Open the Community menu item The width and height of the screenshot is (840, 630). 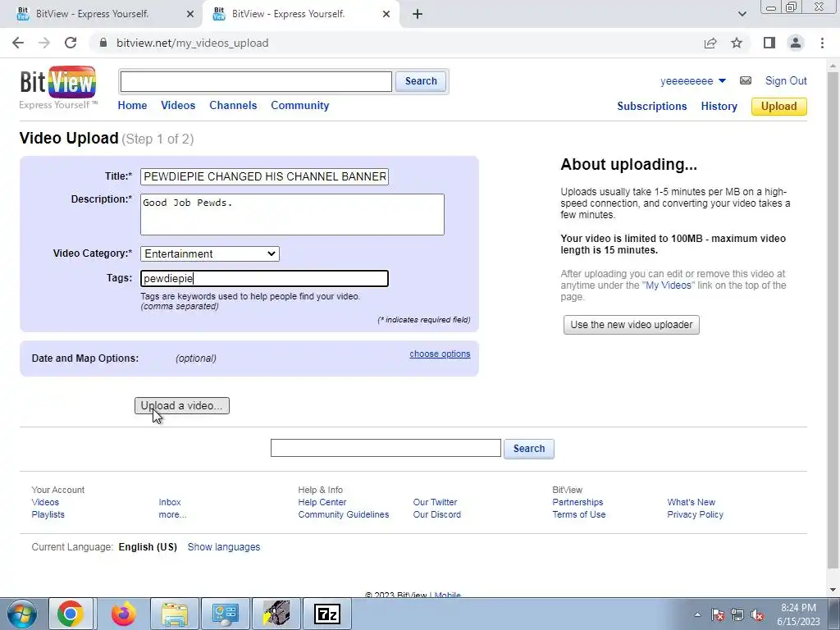[300, 106]
